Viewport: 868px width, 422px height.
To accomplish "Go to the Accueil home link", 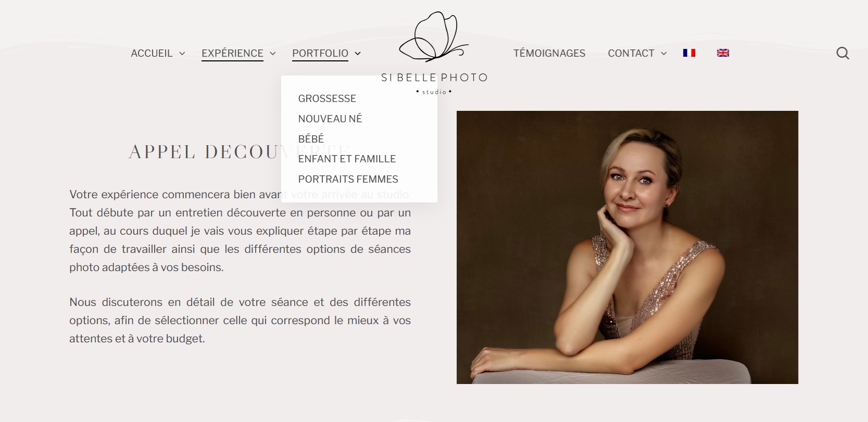I will tap(152, 53).
